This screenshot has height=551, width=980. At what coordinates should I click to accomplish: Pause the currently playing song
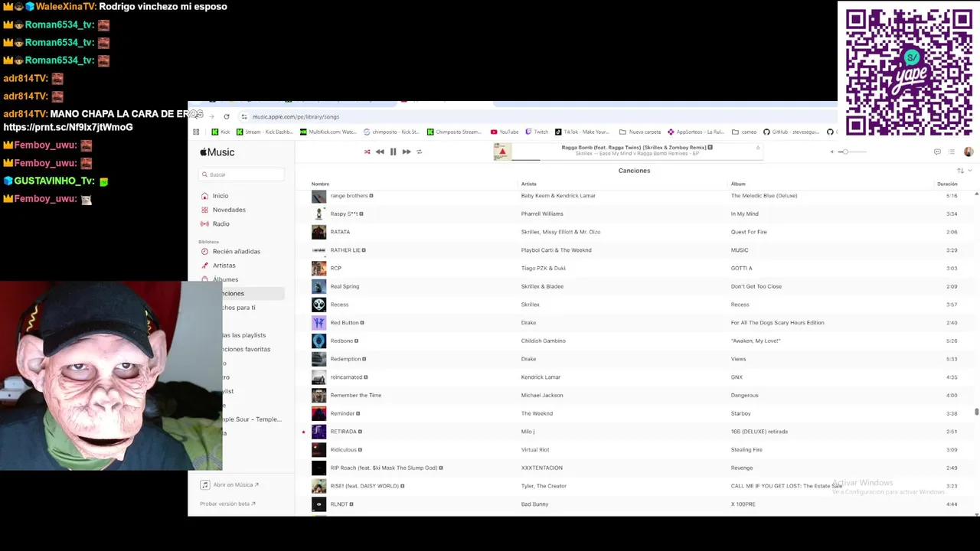coord(393,152)
